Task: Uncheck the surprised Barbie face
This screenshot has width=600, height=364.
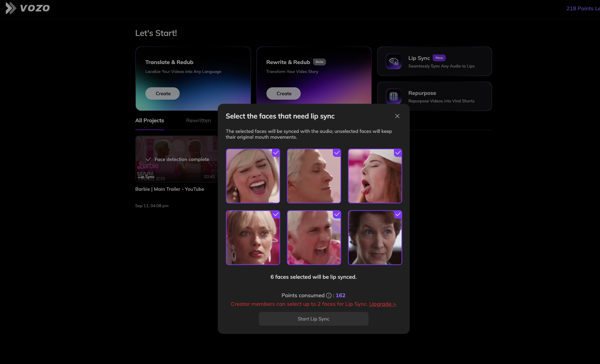Action: pyautogui.click(x=276, y=215)
